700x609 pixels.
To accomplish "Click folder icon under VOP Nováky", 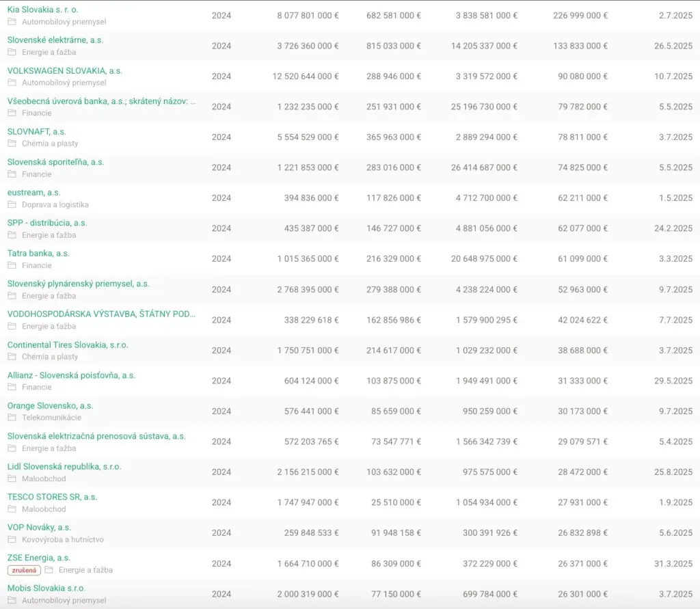I will (x=12, y=539).
